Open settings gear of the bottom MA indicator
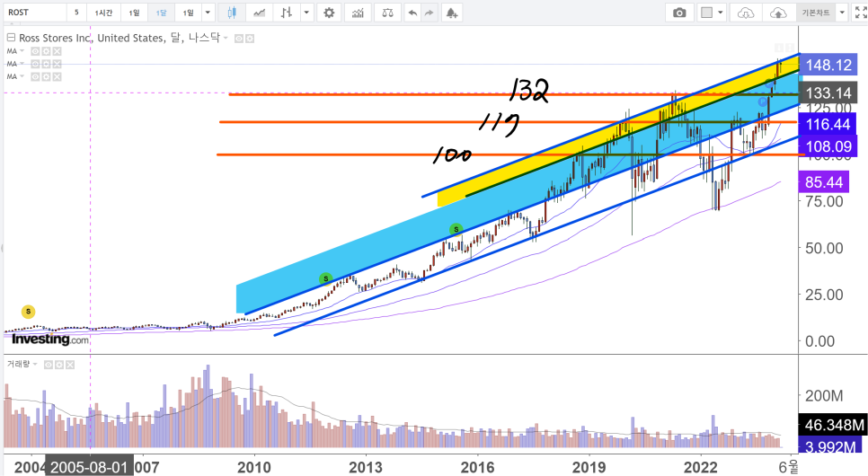Viewport: 868px width, 476px height. [x=46, y=77]
